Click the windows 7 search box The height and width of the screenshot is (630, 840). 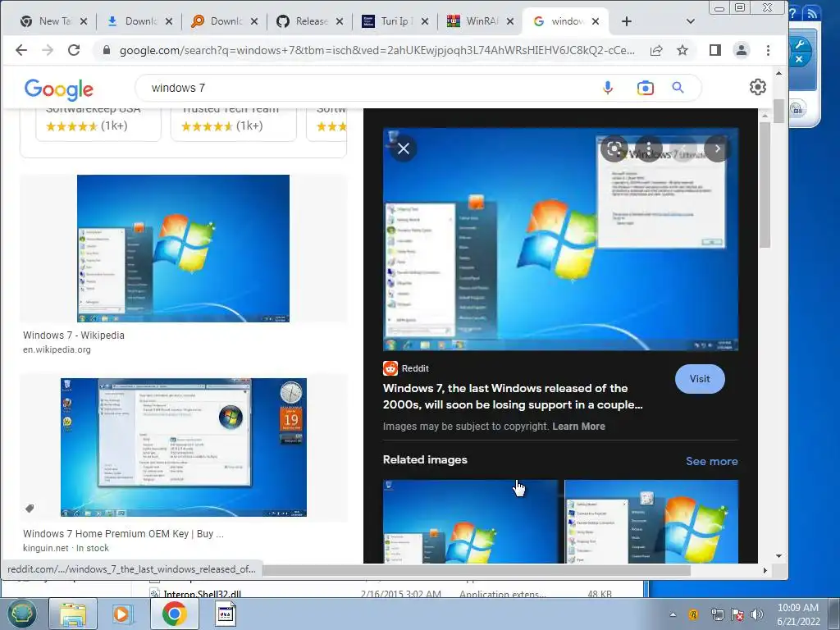pos(370,88)
